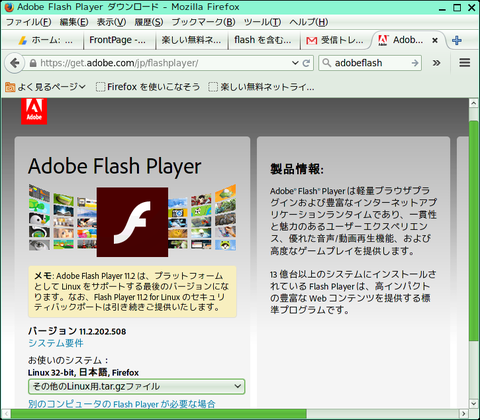Screen dimensions: 480x420
Task: Click the padlock site identity icon
Action: tap(33, 63)
